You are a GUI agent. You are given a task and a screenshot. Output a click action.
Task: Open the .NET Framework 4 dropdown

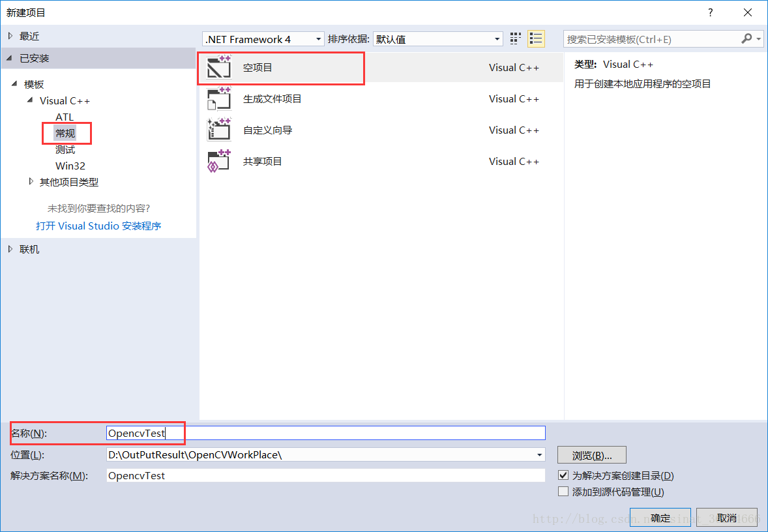click(263, 39)
